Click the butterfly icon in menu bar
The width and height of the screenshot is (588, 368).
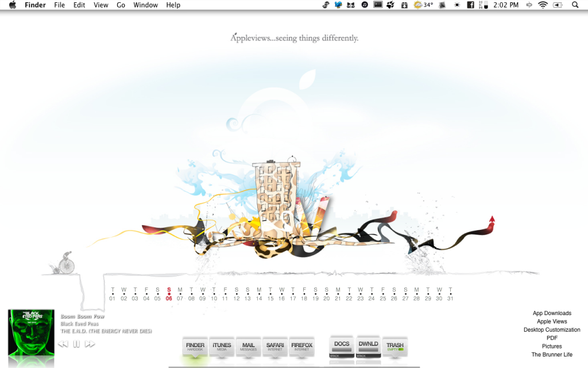[x=351, y=5]
